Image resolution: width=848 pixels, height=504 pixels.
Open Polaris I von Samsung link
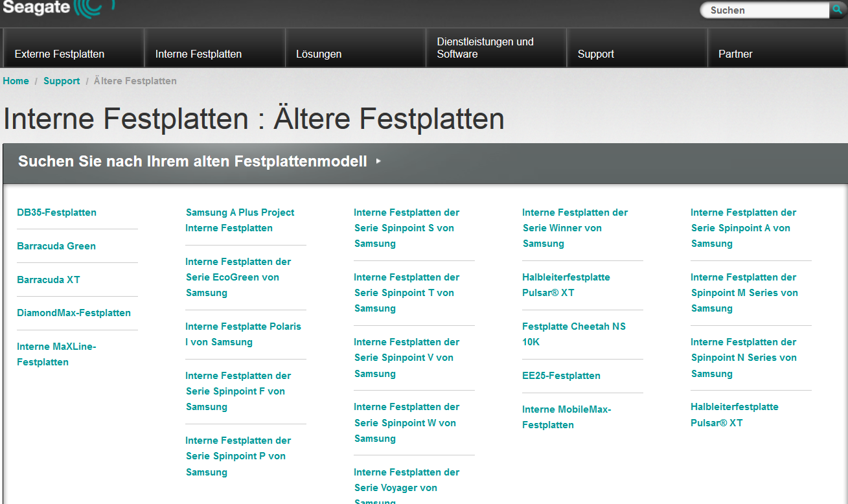(243, 334)
